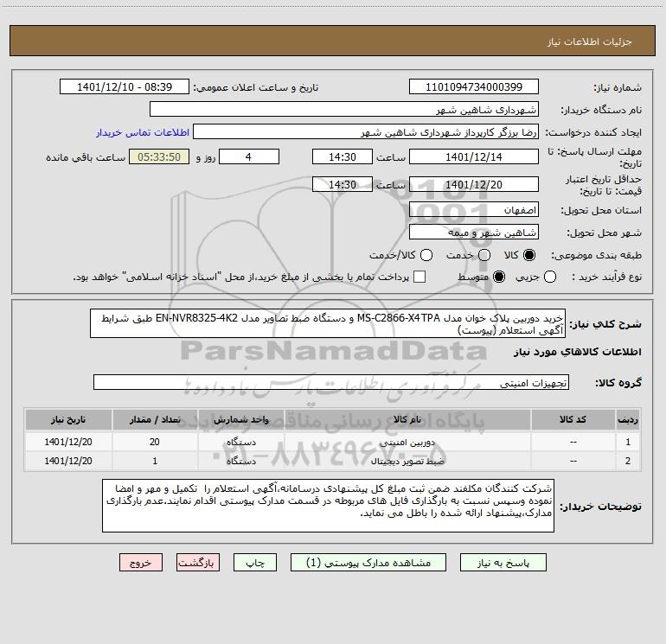The width and height of the screenshot is (666, 644).
Task: Click the پاسخ به نیاز button
Action: coord(503,563)
